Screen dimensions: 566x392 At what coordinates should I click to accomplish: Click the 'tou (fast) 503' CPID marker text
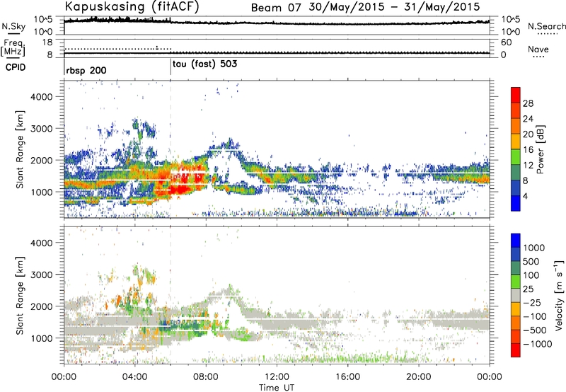point(205,64)
